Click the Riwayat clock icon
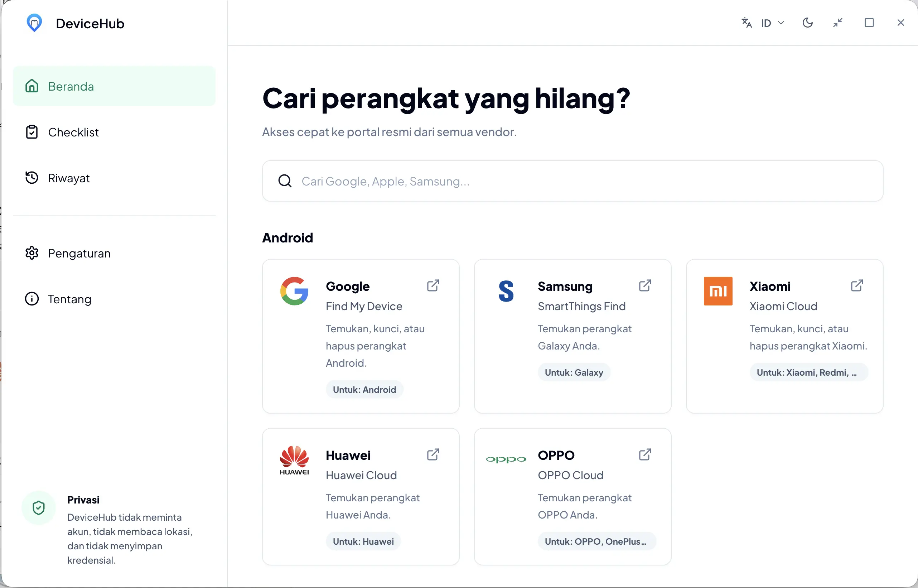The image size is (918, 588). click(32, 178)
